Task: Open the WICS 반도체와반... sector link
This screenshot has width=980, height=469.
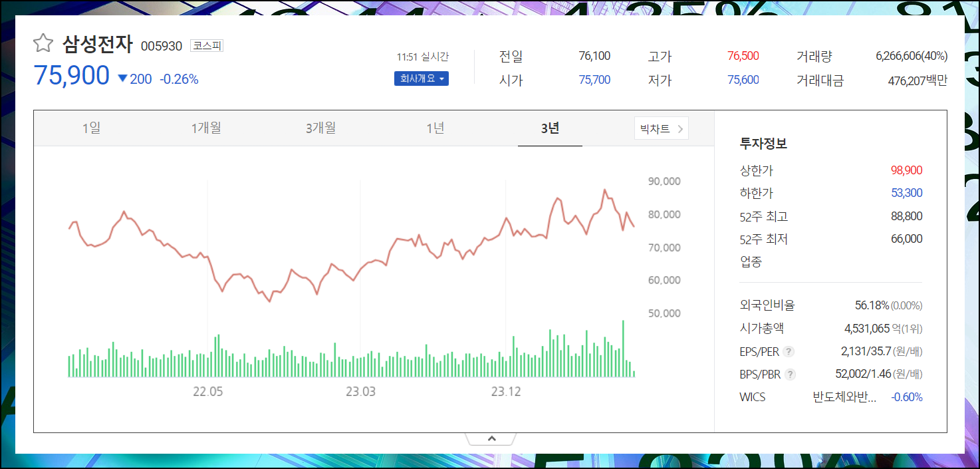Action: pos(844,397)
